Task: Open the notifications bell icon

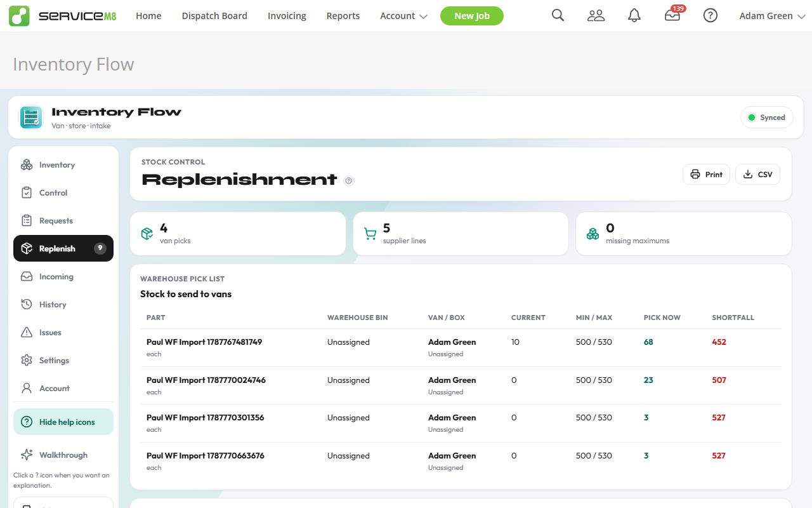Action: 634,16
